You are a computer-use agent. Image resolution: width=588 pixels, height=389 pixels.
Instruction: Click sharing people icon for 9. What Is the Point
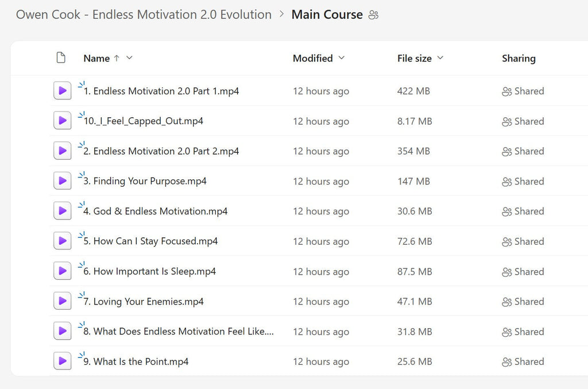pyautogui.click(x=506, y=361)
